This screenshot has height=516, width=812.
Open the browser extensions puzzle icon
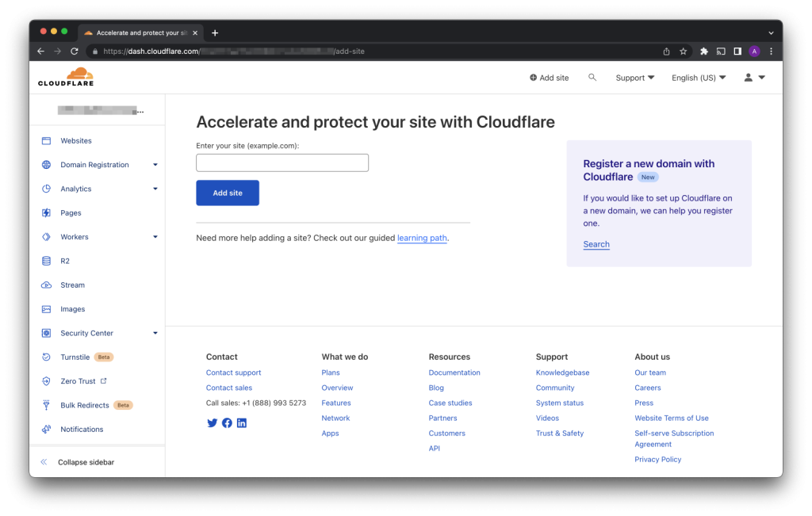point(703,52)
